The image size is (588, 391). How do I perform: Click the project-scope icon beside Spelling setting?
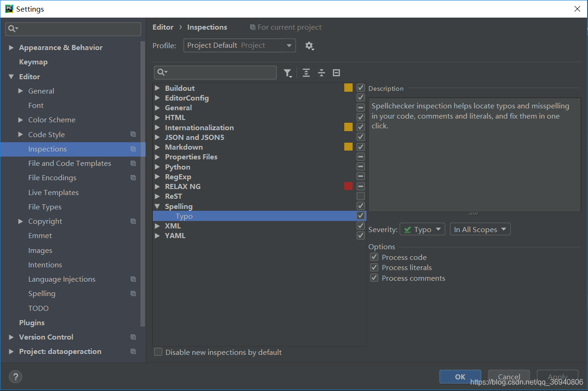tap(133, 294)
